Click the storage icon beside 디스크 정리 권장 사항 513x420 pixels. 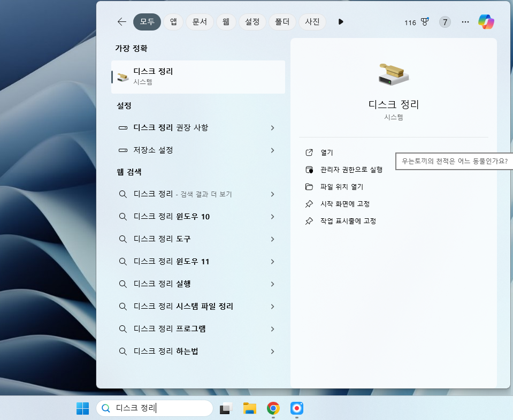(x=122, y=127)
